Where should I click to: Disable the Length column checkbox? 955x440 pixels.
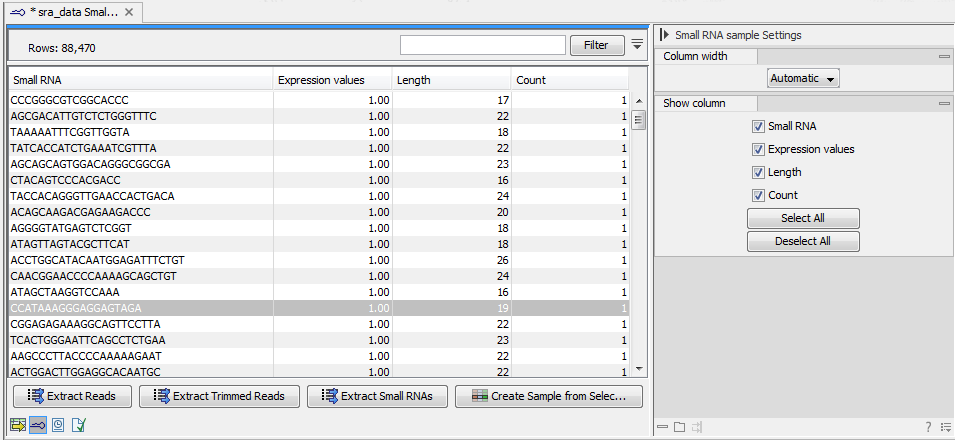click(758, 172)
